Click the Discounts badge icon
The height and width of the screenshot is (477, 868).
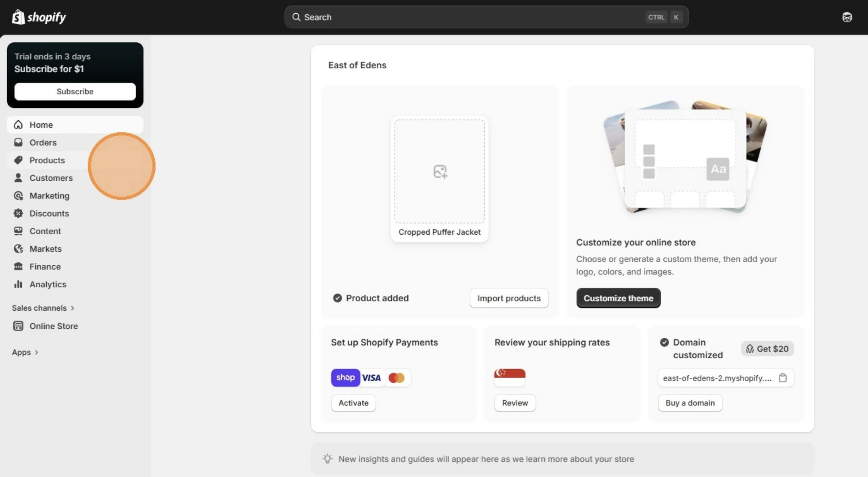18,213
